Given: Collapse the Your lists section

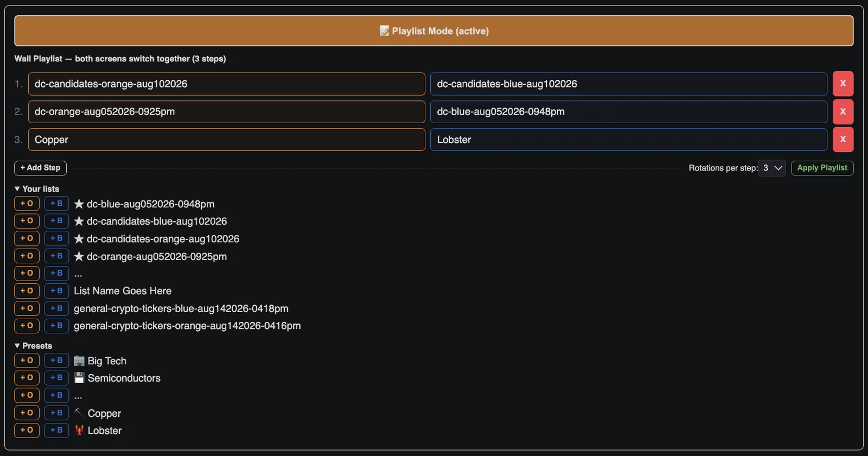Looking at the screenshot, I should click(x=37, y=189).
